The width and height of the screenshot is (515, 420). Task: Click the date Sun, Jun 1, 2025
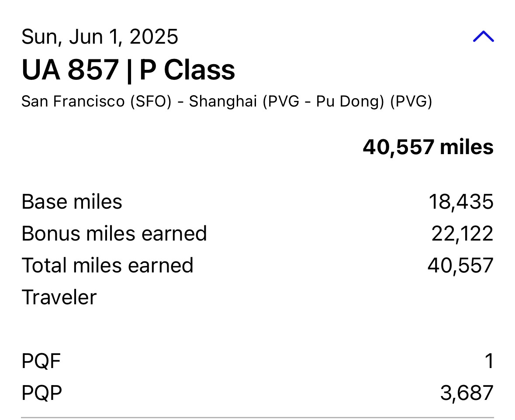(x=100, y=37)
